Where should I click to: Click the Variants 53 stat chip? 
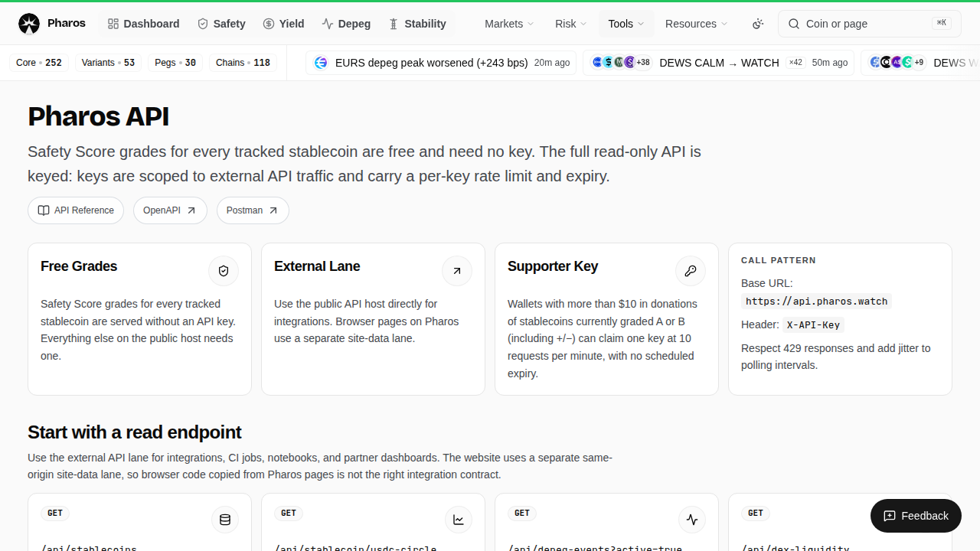click(108, 63)
